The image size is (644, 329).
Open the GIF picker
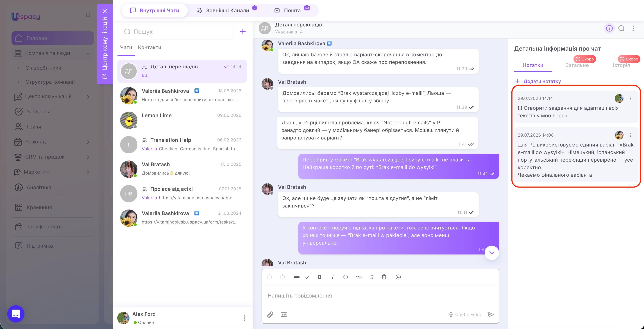coord(284,314)
